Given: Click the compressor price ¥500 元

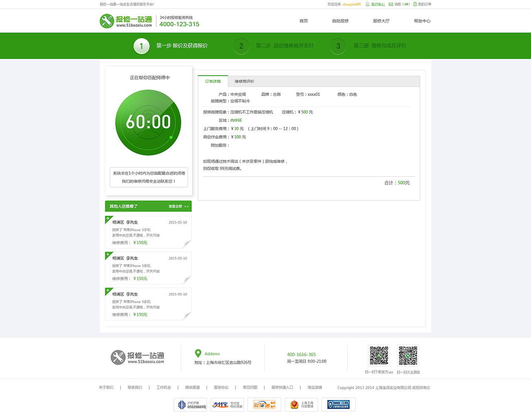Looking at the screenshot, I should pyautogui.click(x=305, y=112).
